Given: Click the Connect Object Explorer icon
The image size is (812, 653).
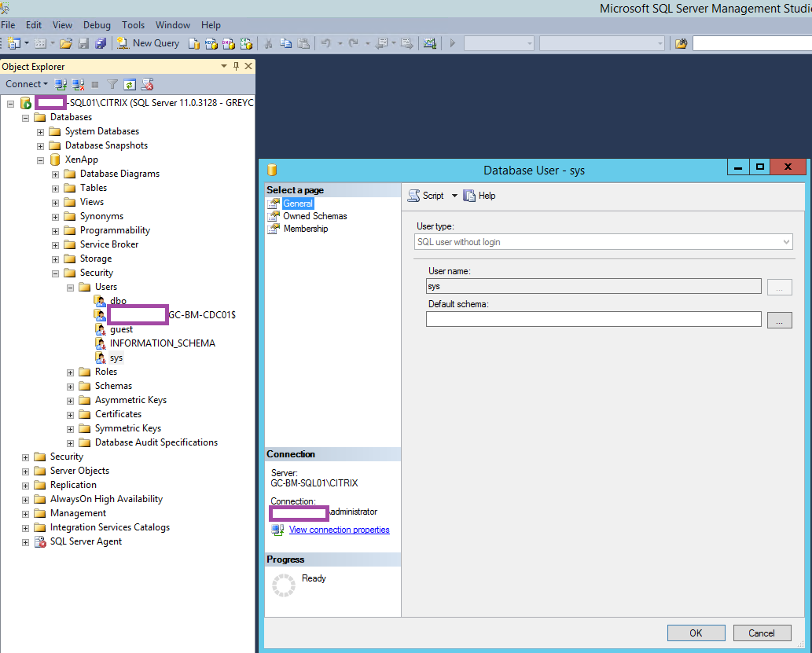Looking at the screenshot, I should click(61, 84).
